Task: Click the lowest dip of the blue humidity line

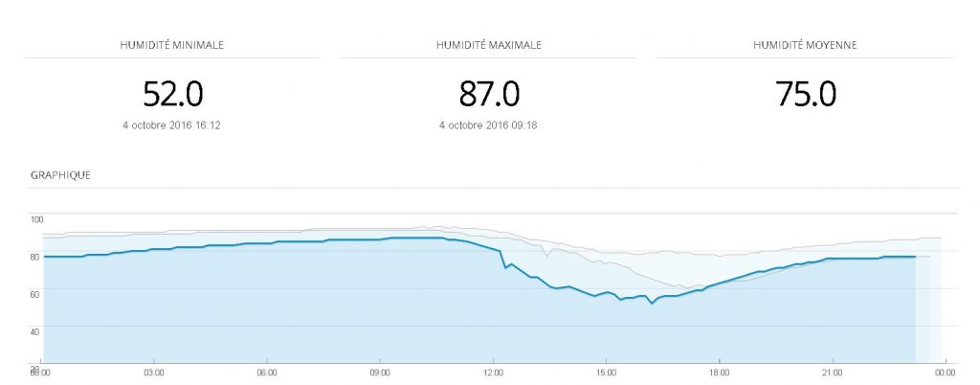Action: (x=652, y=303)
